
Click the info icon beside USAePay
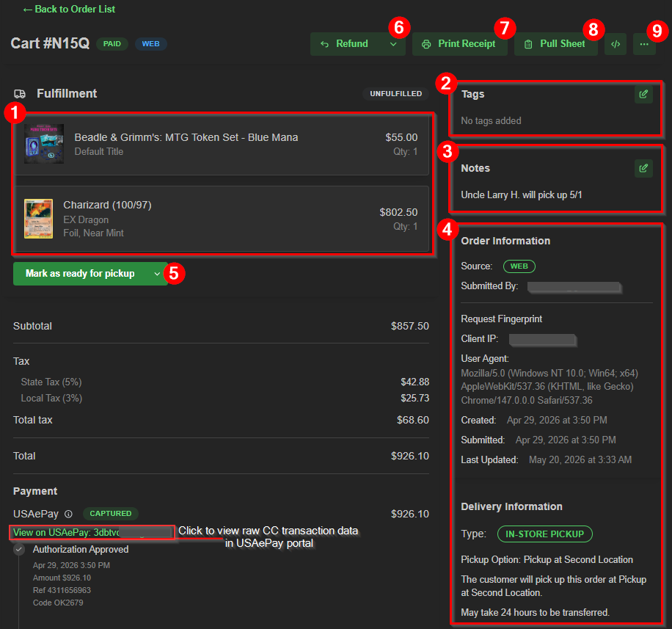(68, 514)
